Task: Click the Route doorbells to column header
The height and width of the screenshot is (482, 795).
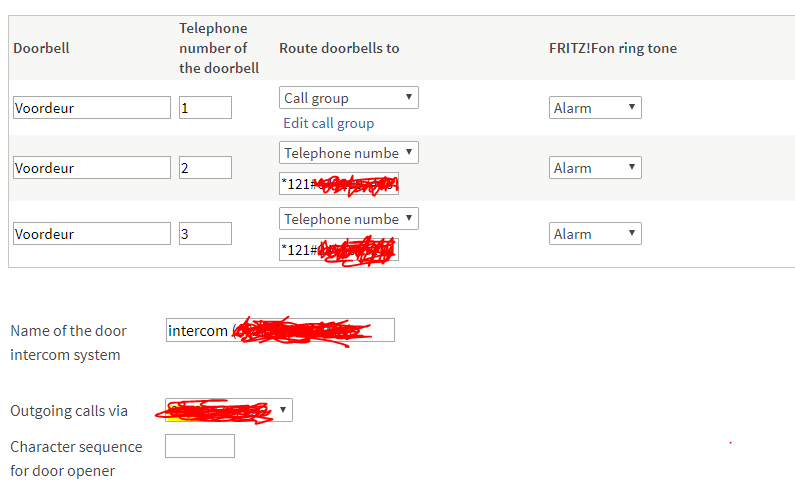Action: point(339,48)
